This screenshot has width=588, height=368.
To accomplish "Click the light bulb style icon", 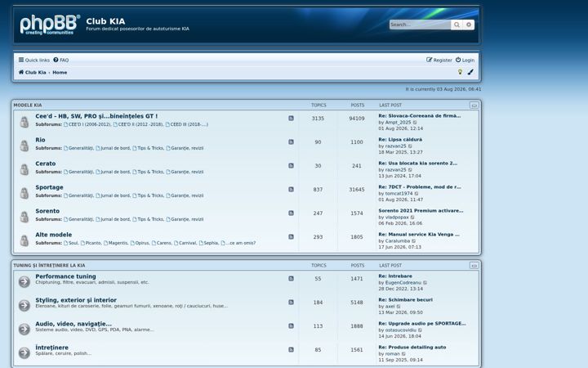I will pyautogui.click(x=460, y=72).
